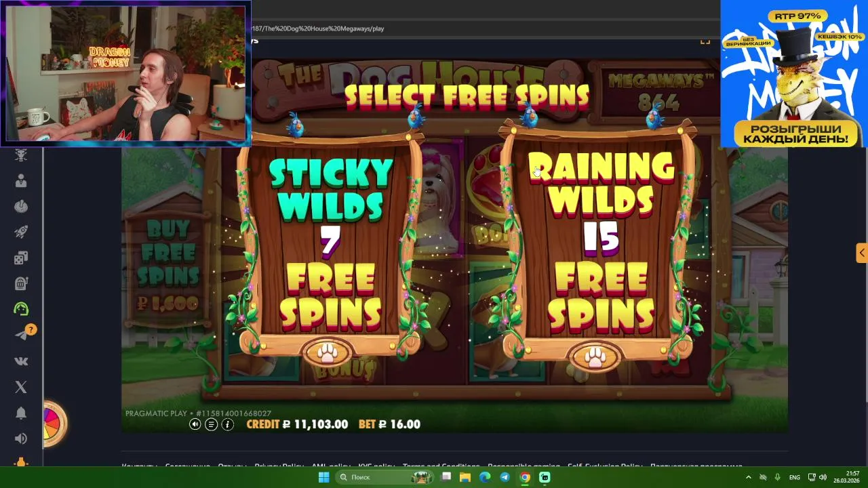Open the Windows Start menu
The width and height of the screenshot is (868, 488).
pyautogui.click(x=323, y=477)
